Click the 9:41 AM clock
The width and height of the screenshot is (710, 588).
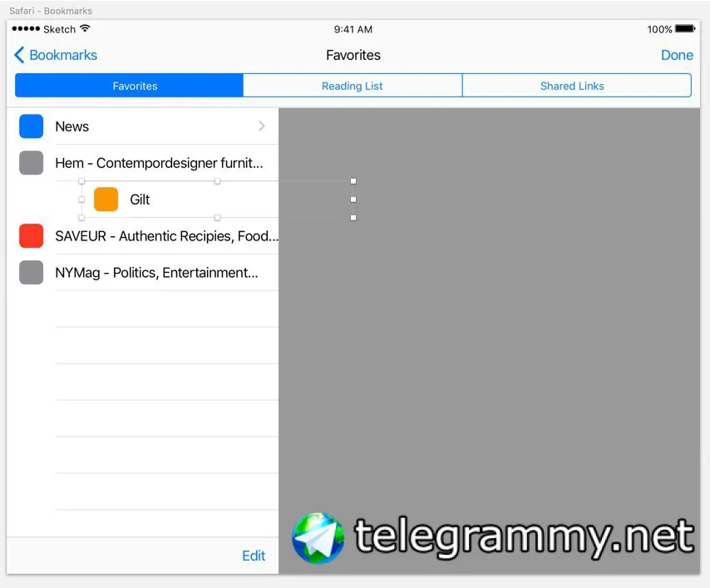[x=353, y=29]
